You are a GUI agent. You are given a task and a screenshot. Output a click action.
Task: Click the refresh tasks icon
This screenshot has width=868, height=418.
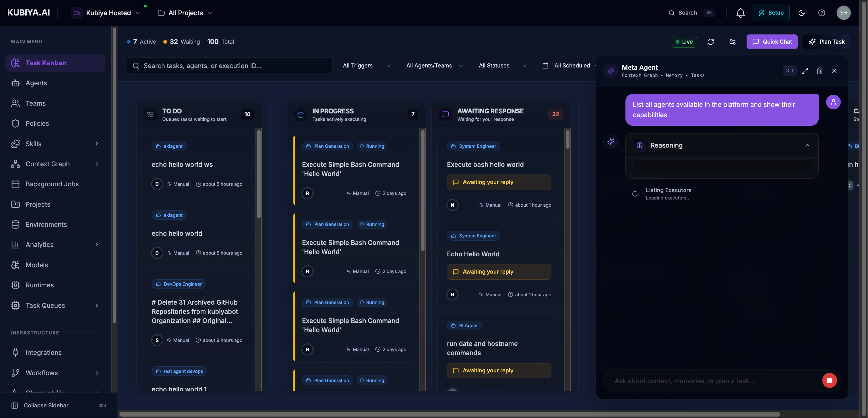711,42
